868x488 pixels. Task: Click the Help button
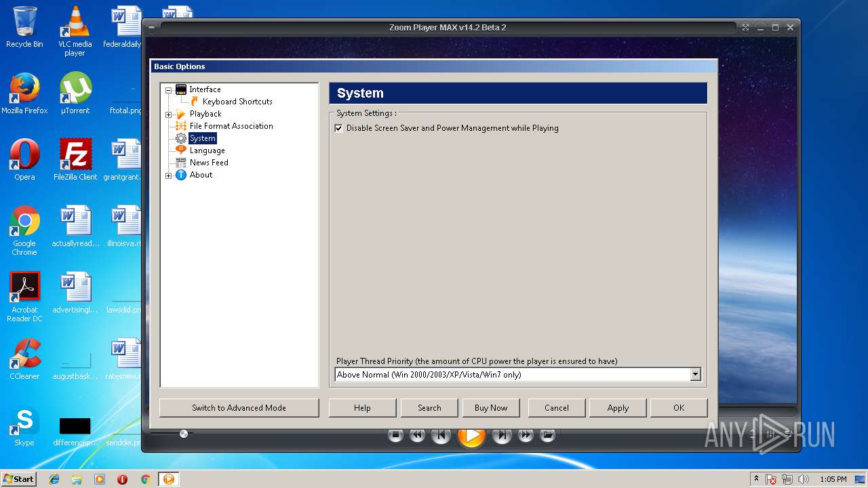[362, 408]
